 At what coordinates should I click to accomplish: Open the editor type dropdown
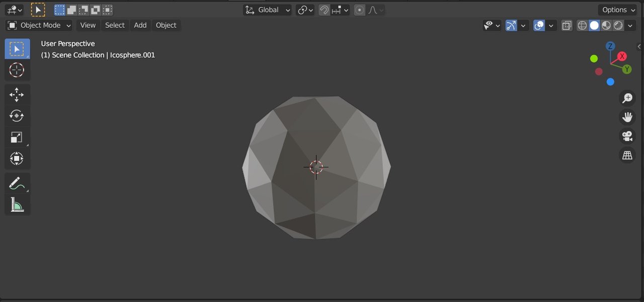point(14,10)
